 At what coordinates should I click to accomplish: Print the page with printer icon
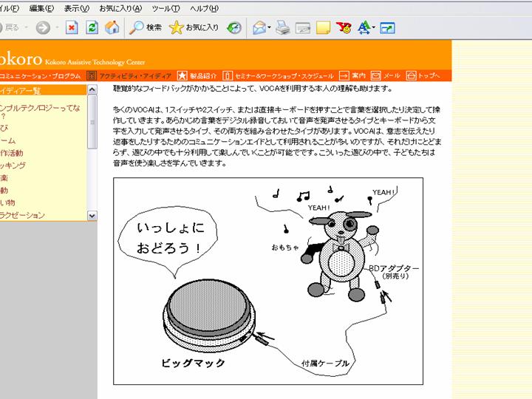point(282,28)
